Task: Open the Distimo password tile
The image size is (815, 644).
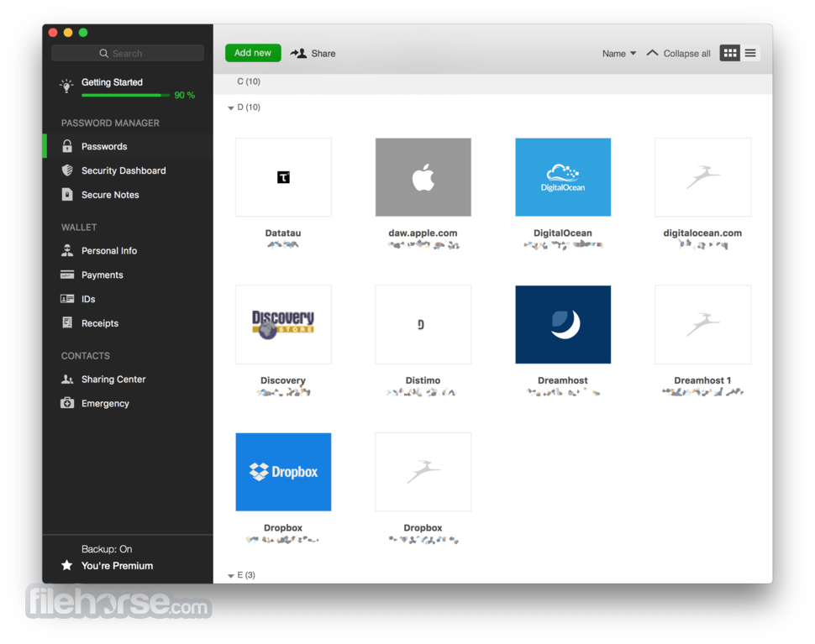Action: 423,325
